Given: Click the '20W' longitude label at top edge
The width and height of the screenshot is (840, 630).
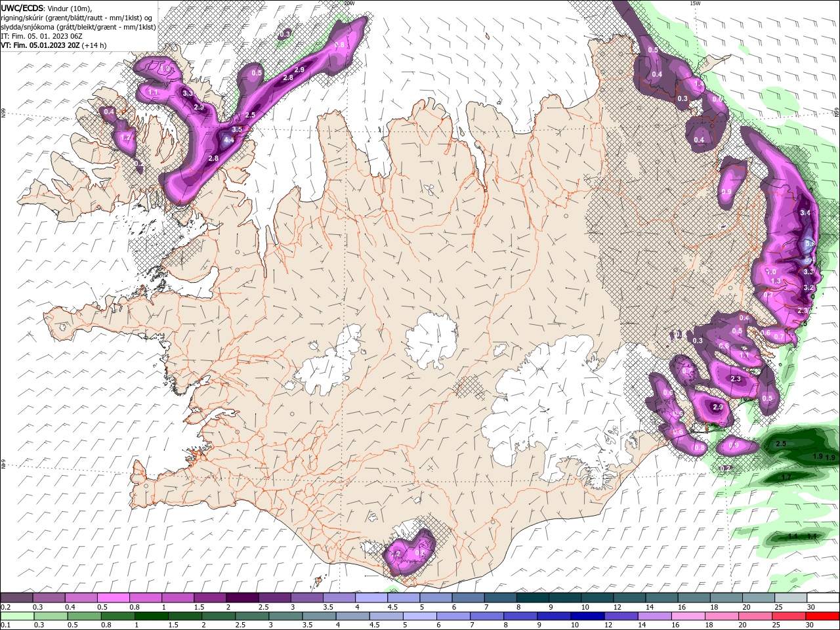Looking at the screenshot, I should tap(349, 3).
